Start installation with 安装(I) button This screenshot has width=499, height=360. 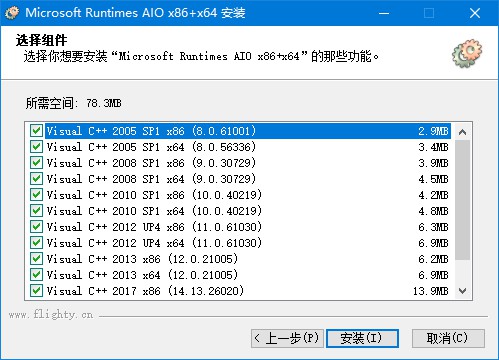(x=362, y=338)
